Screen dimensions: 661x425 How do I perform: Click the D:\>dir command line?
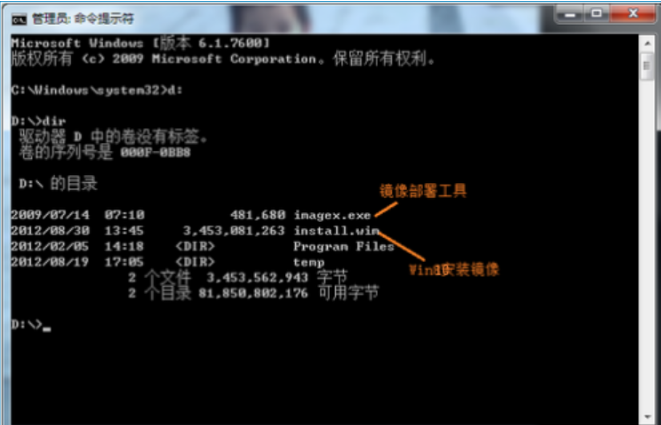click(x=38, y=122)
